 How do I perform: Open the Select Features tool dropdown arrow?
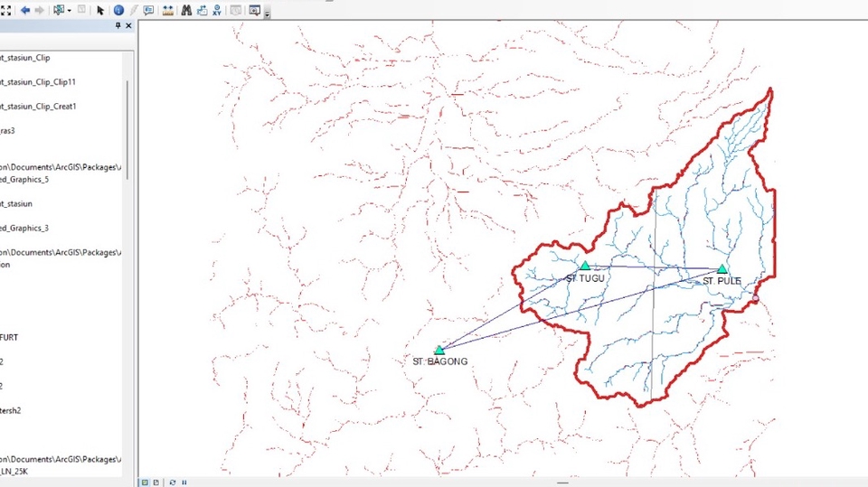[70, 11]
